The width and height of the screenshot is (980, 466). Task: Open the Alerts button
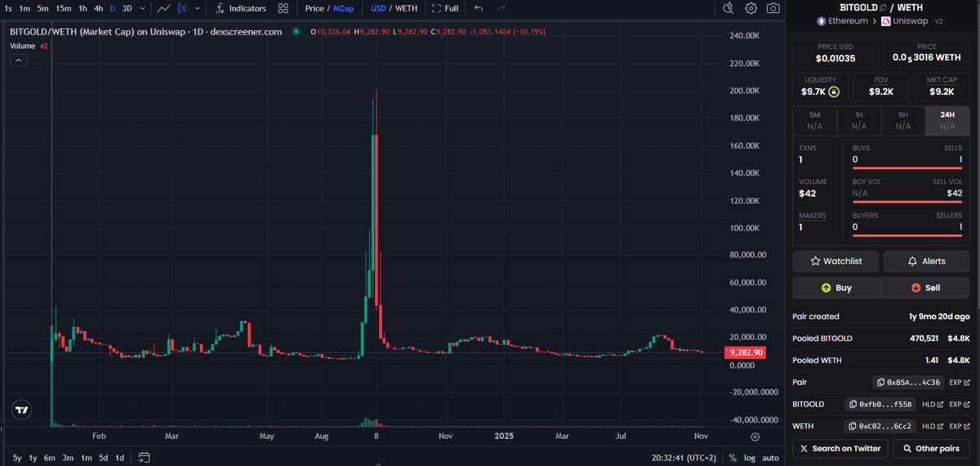926,261
